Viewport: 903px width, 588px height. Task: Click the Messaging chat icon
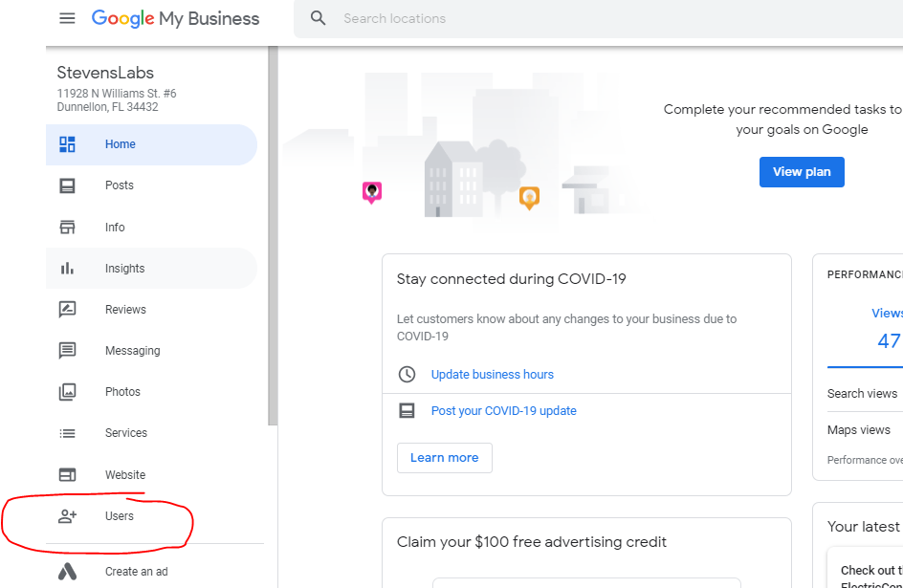tap(67, 350)
